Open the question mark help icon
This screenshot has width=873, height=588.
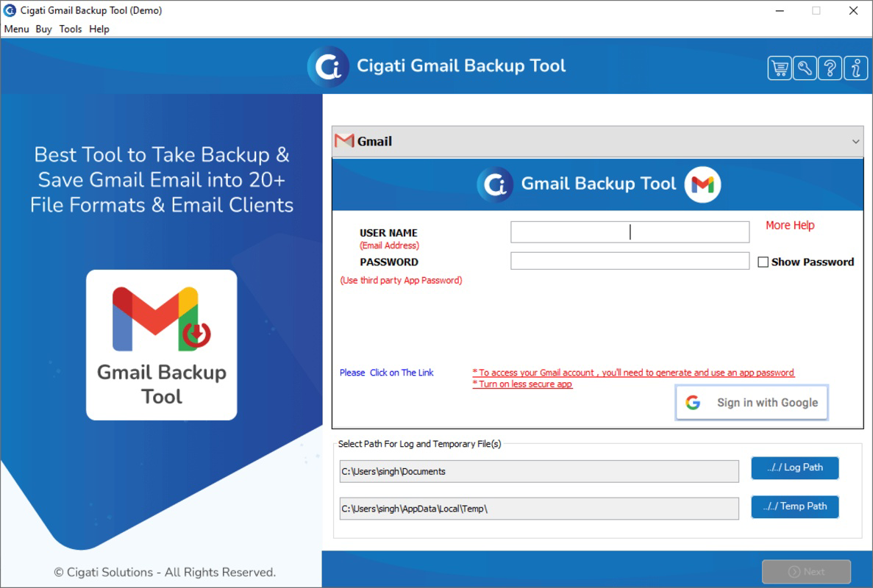[x=830, y=68]
